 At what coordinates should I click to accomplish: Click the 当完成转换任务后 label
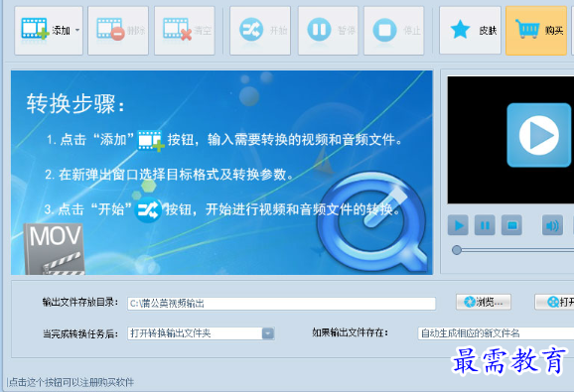pos(80,333)
